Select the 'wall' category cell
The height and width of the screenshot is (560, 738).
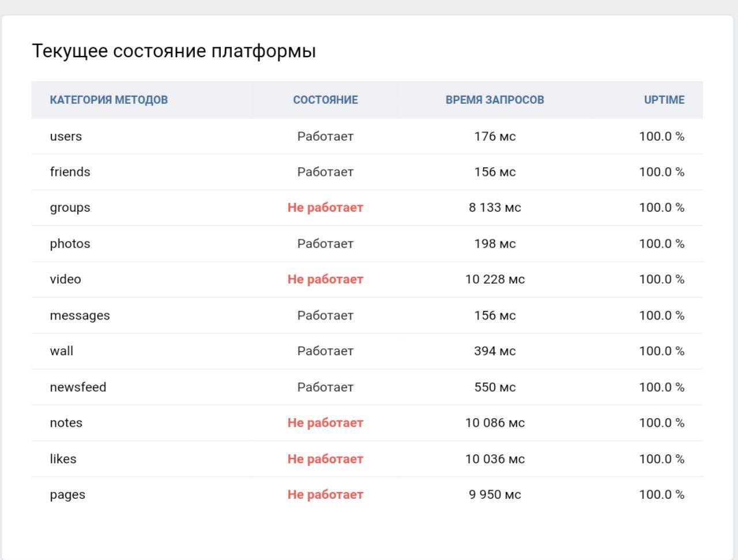pyautogui.click(x=61, y=351)
